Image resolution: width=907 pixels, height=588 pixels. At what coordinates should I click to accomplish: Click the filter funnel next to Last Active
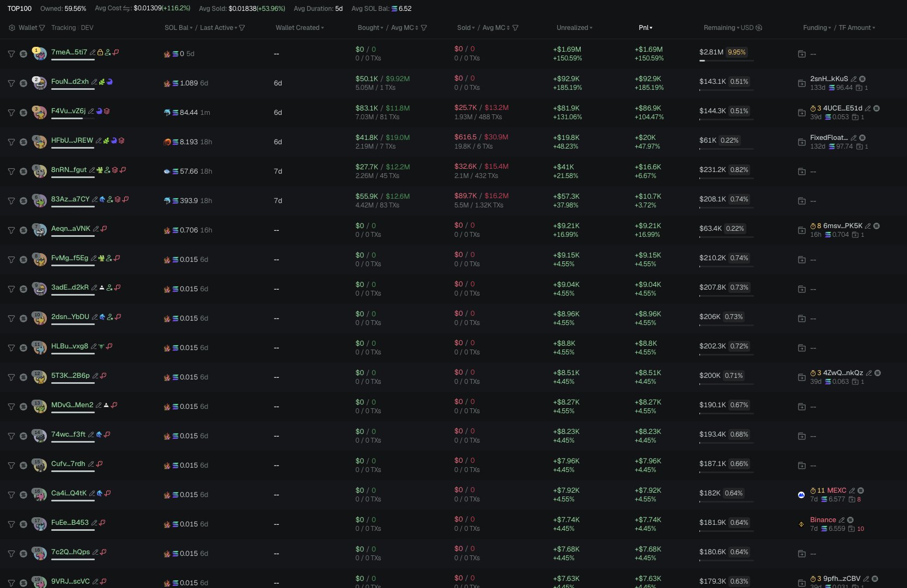[242, 28]
